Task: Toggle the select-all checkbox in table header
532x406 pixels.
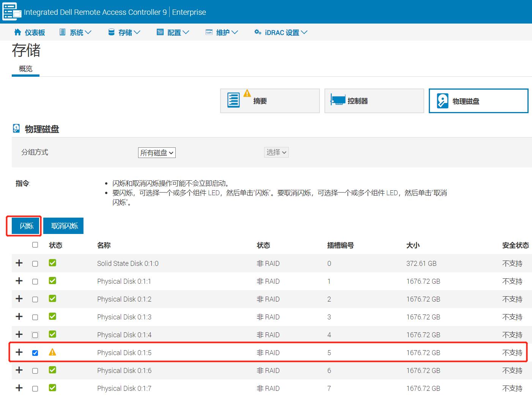Action: coord(35,245)
